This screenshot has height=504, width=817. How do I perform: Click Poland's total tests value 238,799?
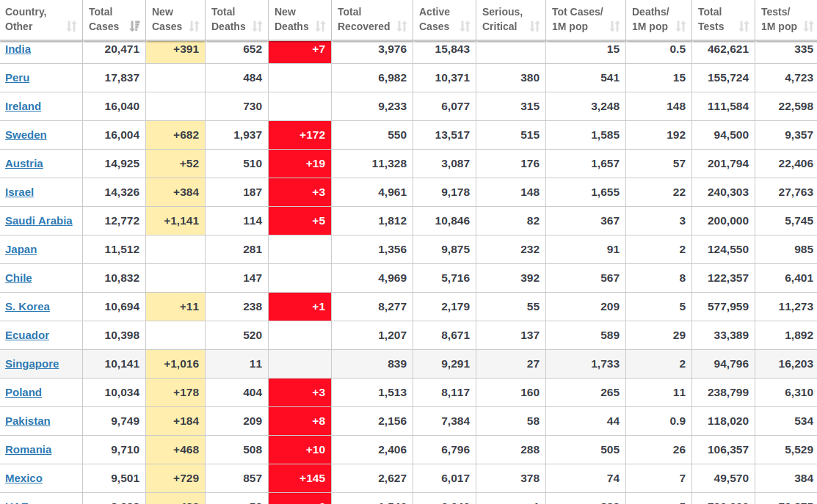(x=728, y=392)
